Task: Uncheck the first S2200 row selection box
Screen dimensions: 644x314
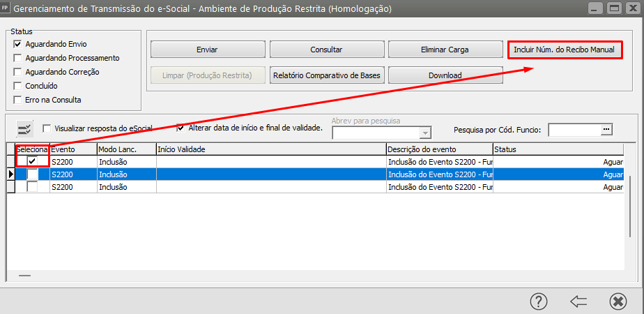Action: pyautogui.click(x=33, y=161)
